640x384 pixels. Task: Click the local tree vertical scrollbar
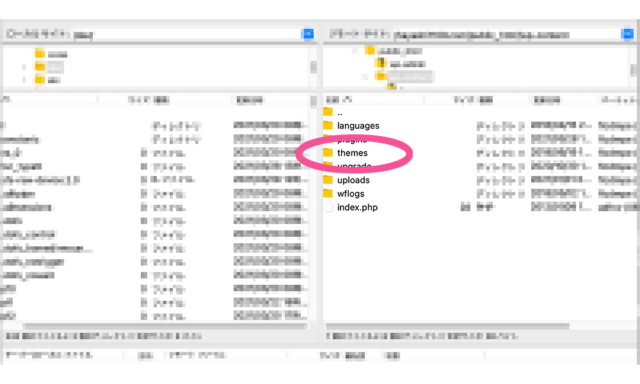313,67
